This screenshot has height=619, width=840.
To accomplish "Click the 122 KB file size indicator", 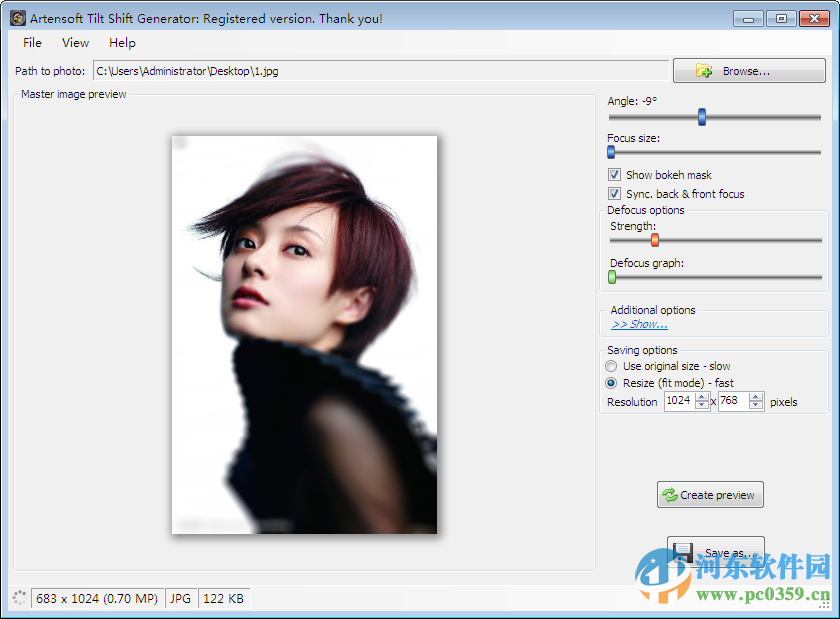I will pyautogui.click(x=223, y=598).
